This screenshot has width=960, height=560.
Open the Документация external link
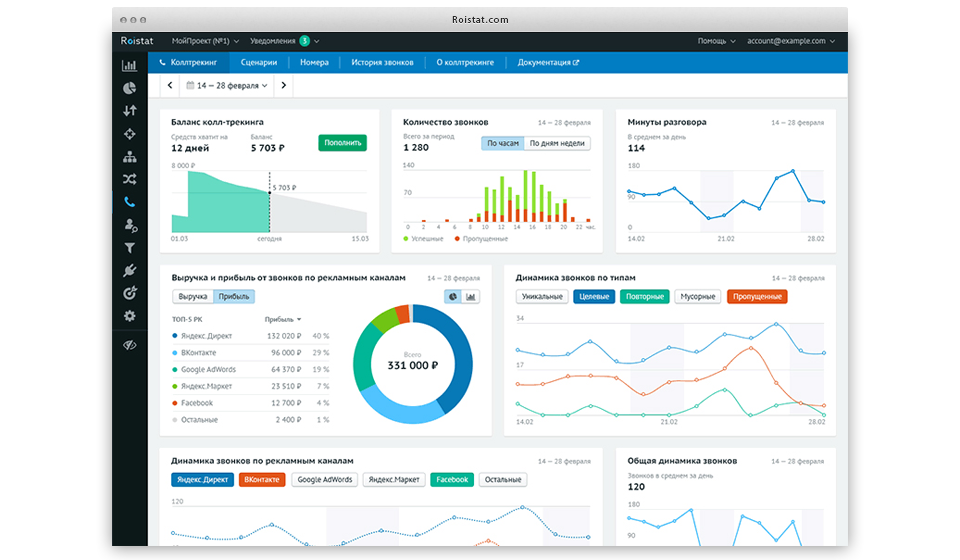[547, 62]
